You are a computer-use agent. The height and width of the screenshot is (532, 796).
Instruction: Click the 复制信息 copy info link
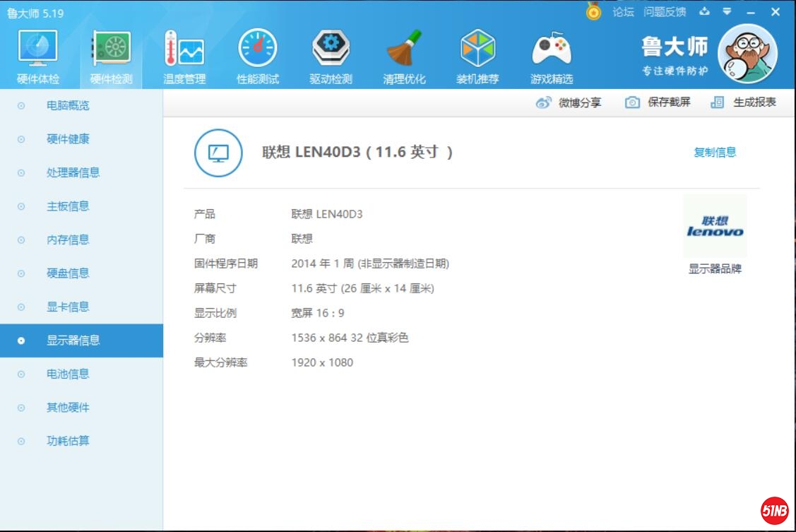click(715, 152)
